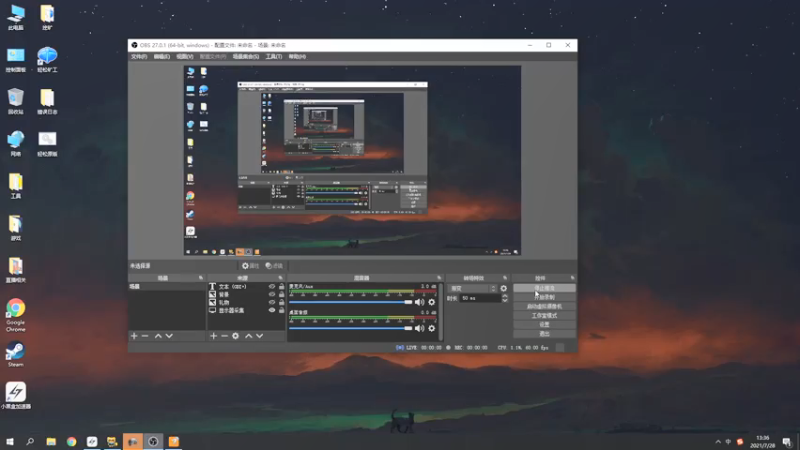The image size is (800, 450).
Task: Move scene up with arrow icon
Action: (158, 336)
